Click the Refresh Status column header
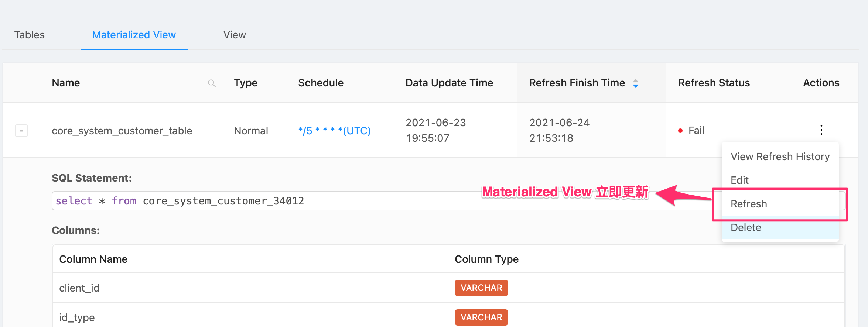This screenshot has width=868, height=327. [x=714, y=83]
